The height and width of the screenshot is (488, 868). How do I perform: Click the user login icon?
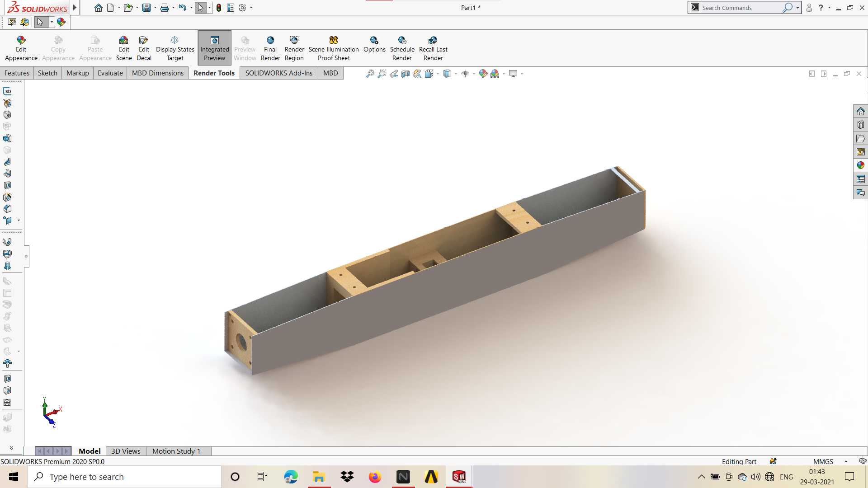[x=809, y=8]
